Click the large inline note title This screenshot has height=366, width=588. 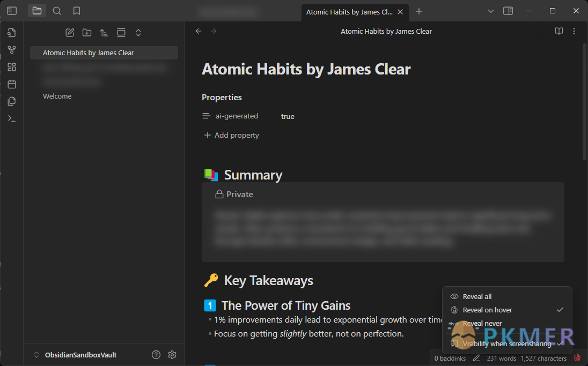(x=306, y=69)
